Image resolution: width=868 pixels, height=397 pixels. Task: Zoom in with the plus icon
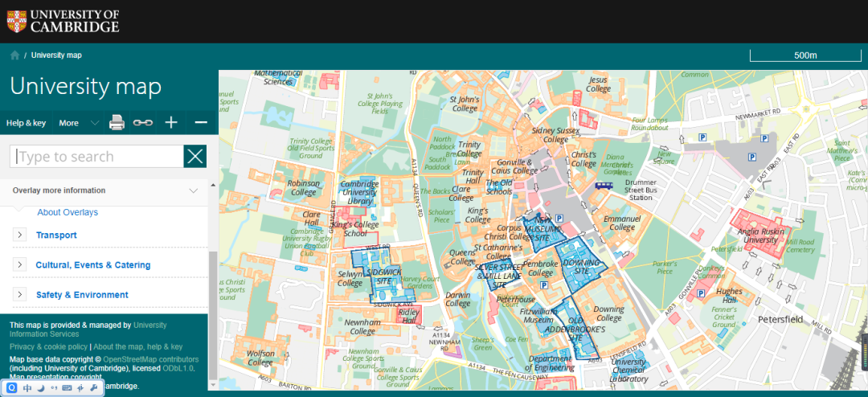tap(171, 123)
